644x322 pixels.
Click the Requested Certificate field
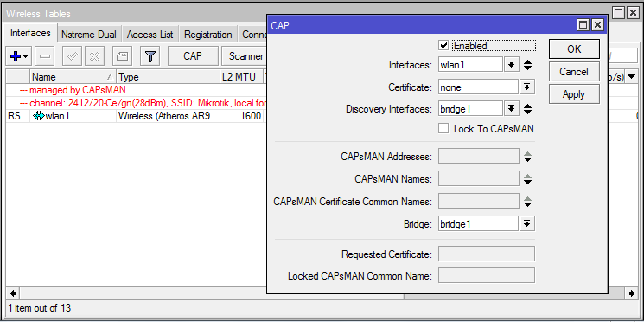point(487,254)
